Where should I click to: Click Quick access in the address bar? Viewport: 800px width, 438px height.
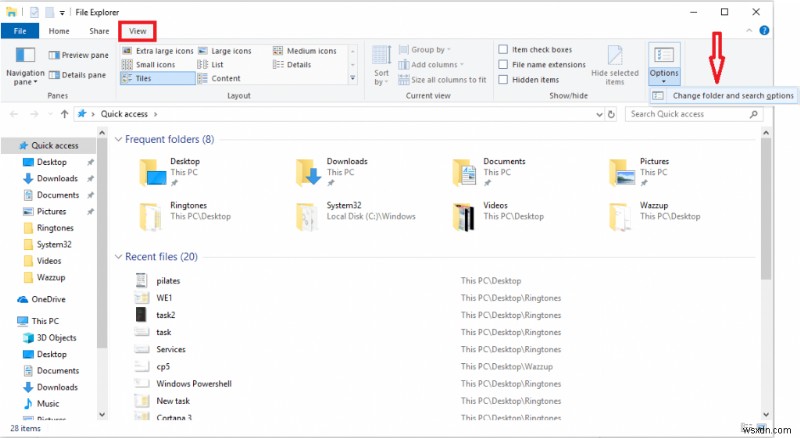coord(124,114)
